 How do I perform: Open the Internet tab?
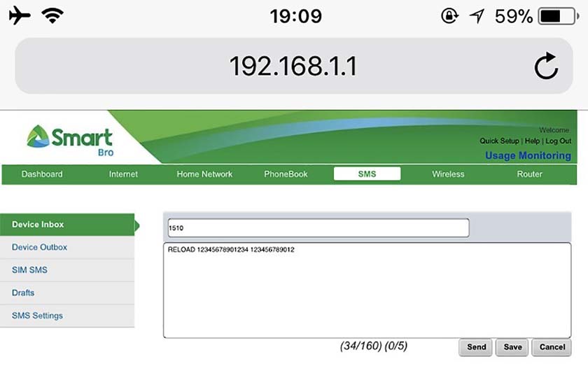point(123,174)
